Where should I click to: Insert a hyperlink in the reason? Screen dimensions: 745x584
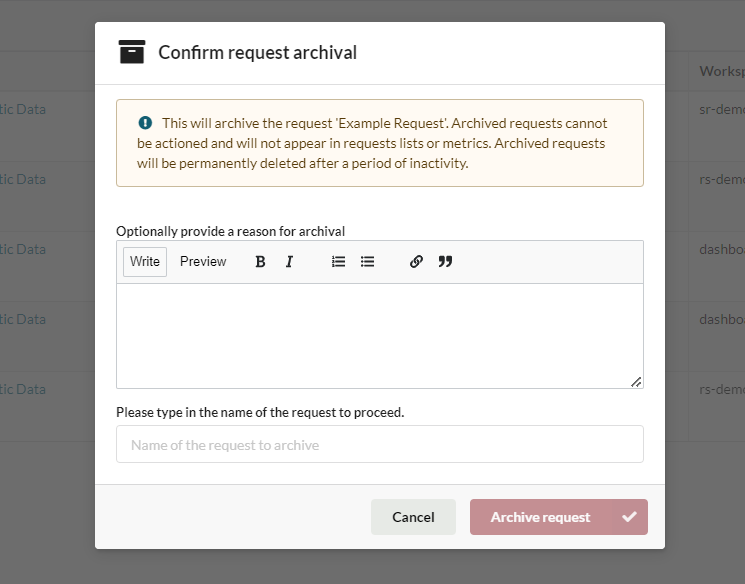point(416,262)
